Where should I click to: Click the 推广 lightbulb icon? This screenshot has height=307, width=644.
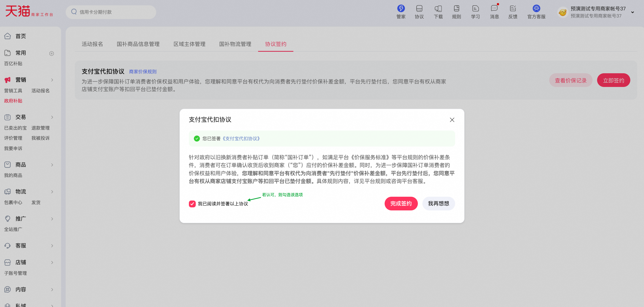pyautogui.click(x=8, y=219)
